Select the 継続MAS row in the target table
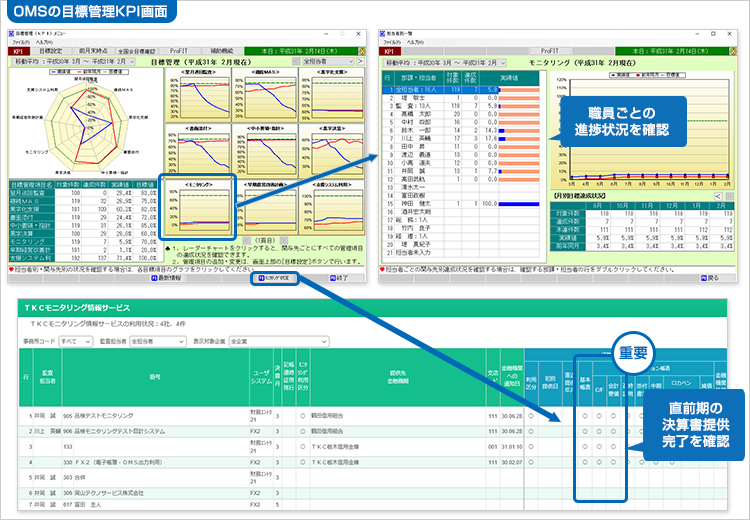750x520 pixels. pyautogui.click(x=83, y=201)
